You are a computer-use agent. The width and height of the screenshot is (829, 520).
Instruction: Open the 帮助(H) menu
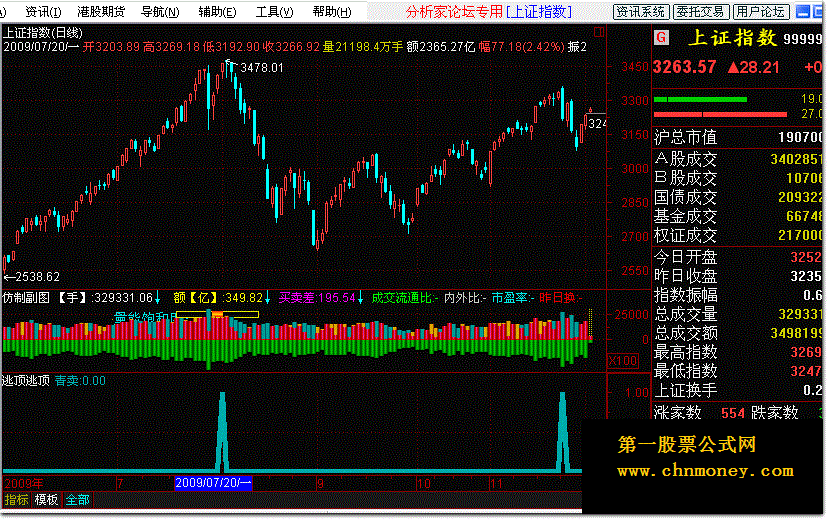click(332, 12)
